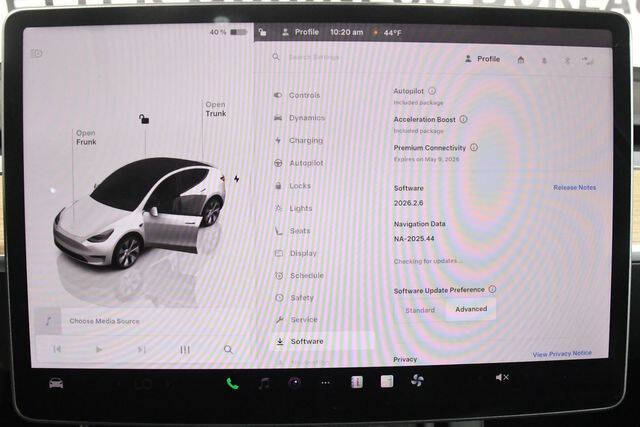Set update preference to Advanced
The height and width of the screenshot is (427, 640).
coord(471,309)
